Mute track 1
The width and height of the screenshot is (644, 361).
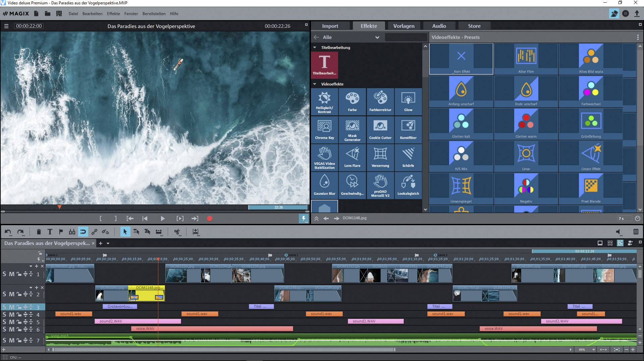point(12,274)
